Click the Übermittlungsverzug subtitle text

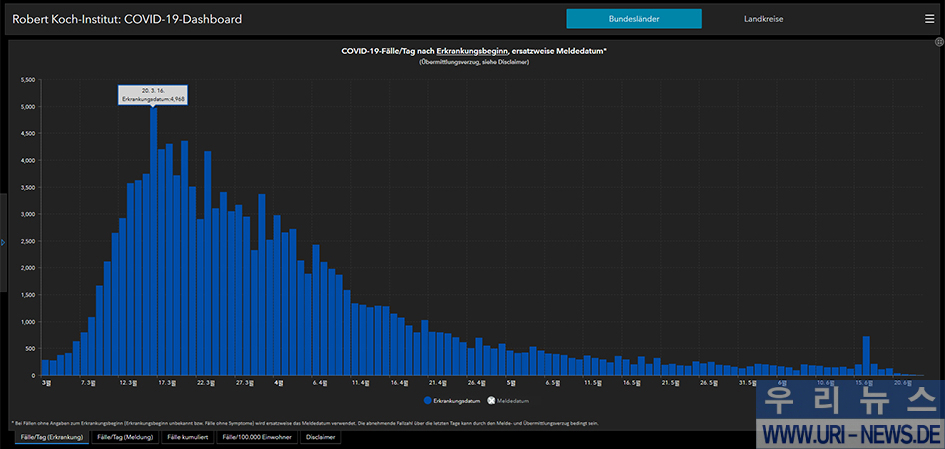[474, 62]
